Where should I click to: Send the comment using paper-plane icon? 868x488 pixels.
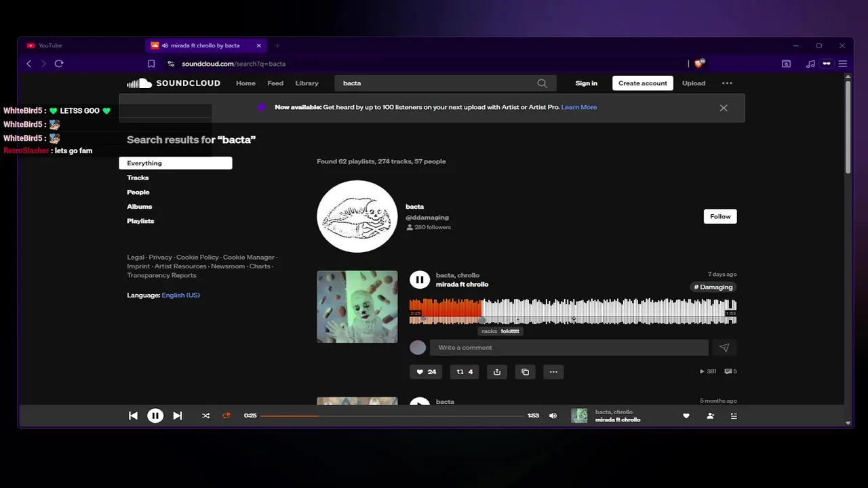pos(724,348)
